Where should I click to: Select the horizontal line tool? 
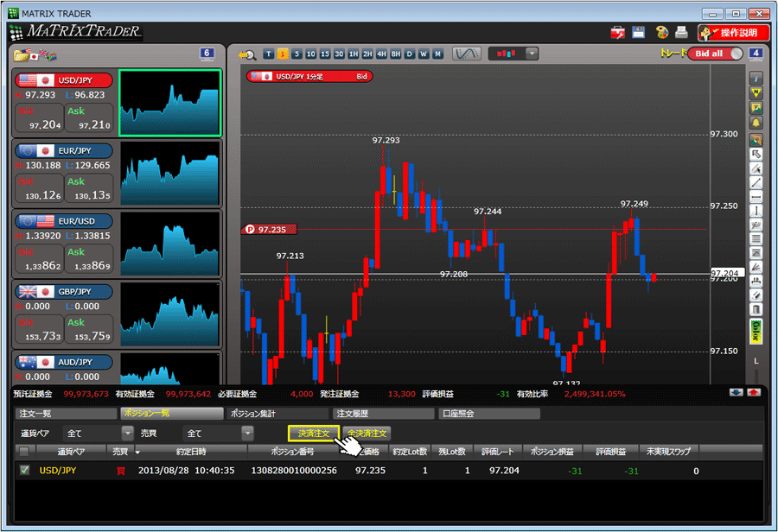point(756,197)
